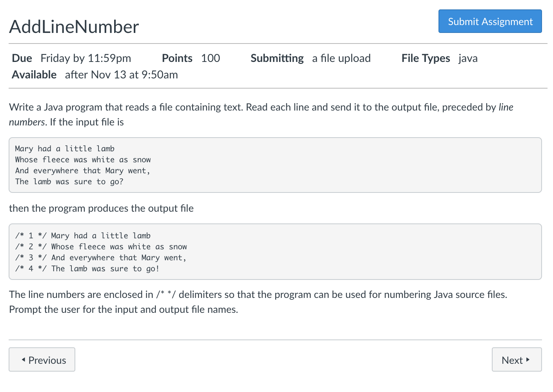553x392 pixels.
Task: Click the Points value 100
Action: (211, 58)
